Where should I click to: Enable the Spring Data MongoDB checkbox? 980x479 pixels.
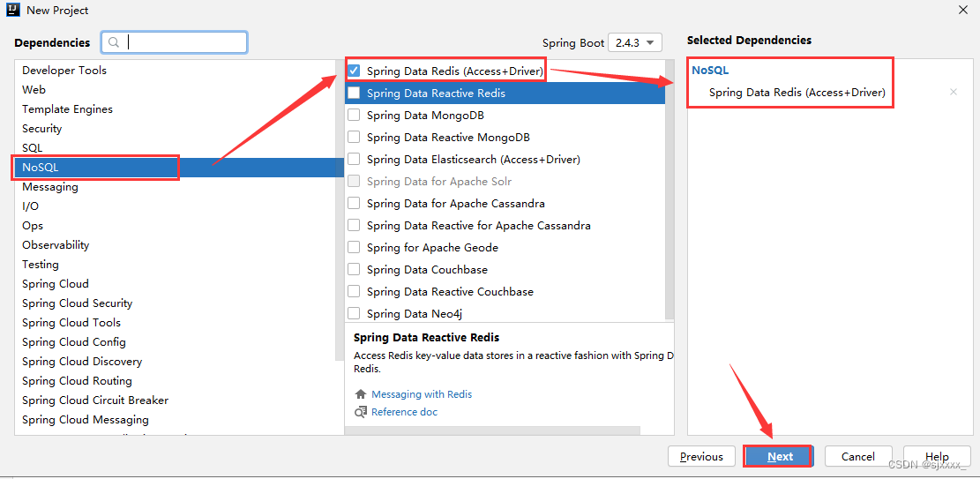click(x=354, y=115)
